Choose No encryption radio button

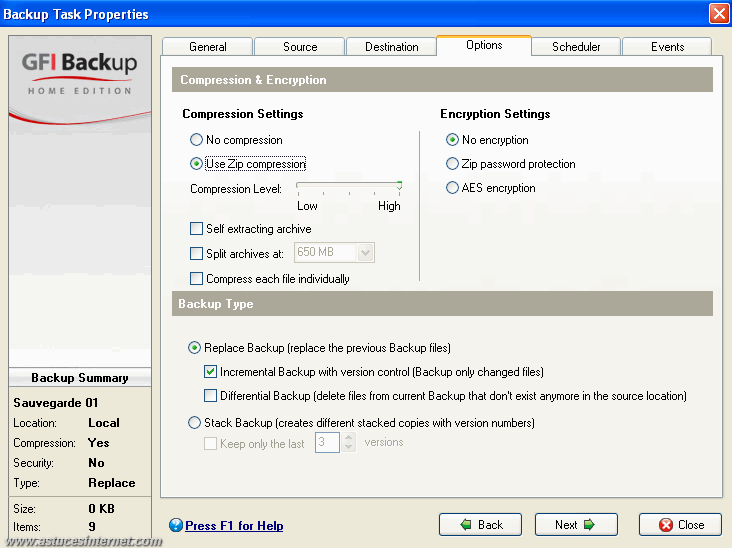(452, 140)
